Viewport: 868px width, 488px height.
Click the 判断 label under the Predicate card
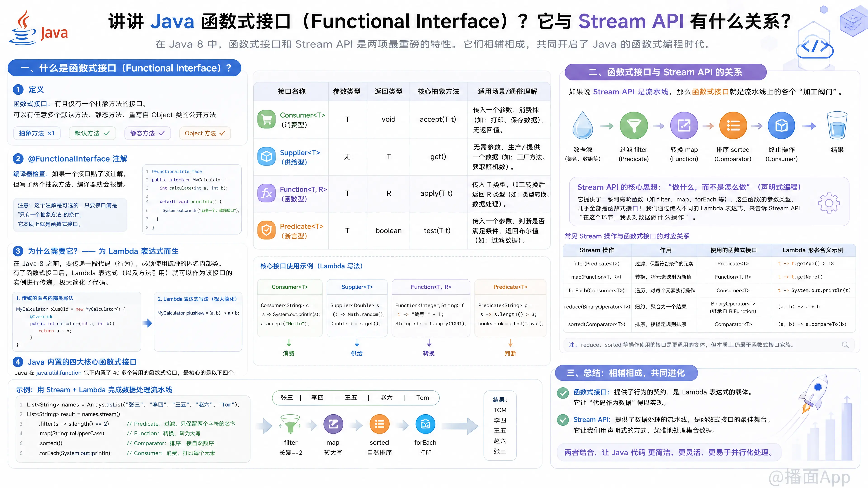click(510, 353)
